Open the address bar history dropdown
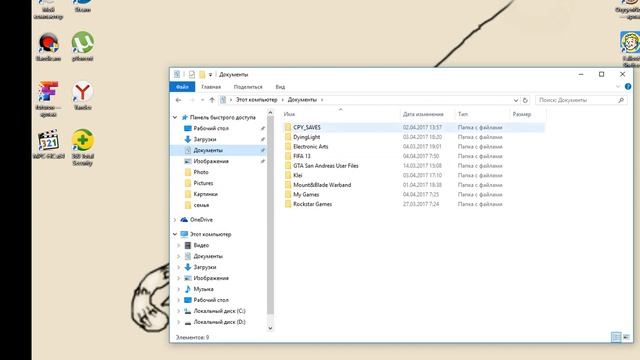The height and width of the screenshot is (360, 640). tap(516, 100)
